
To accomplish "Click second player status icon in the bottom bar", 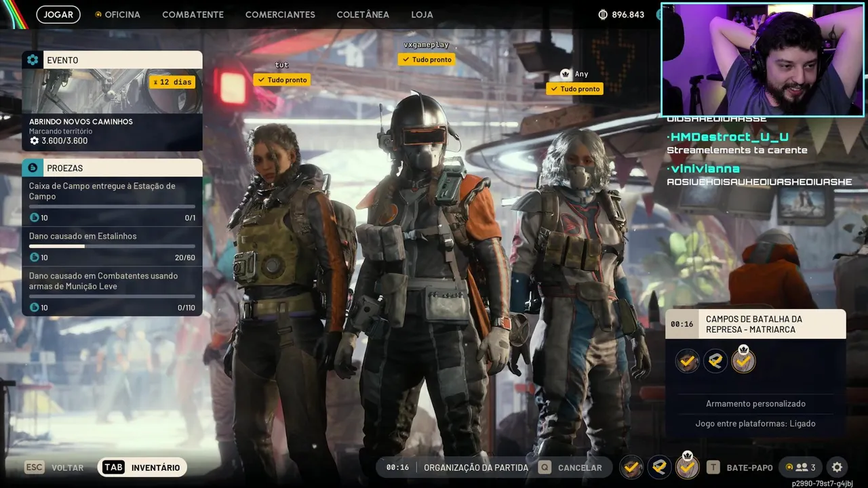I will click(x=659, y=467).
